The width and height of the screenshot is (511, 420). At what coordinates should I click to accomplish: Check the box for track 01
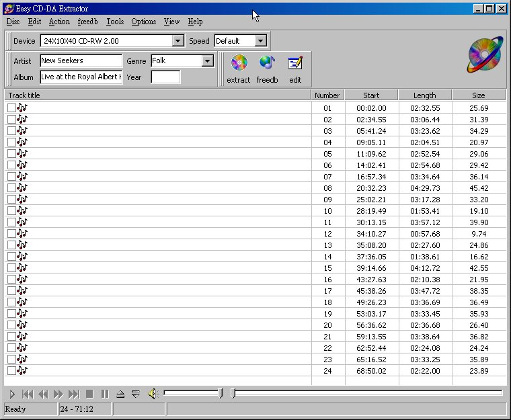tap(11, 108)
